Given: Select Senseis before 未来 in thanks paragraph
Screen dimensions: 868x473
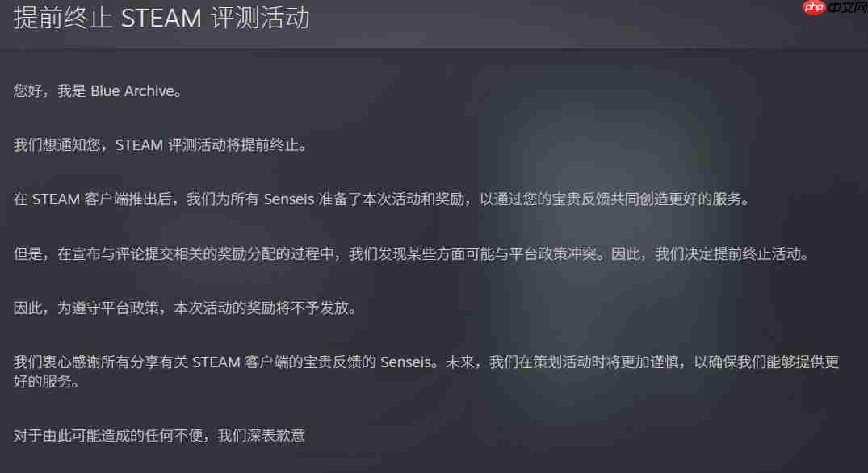Looking at the screenshot, I should pos(405,362).
